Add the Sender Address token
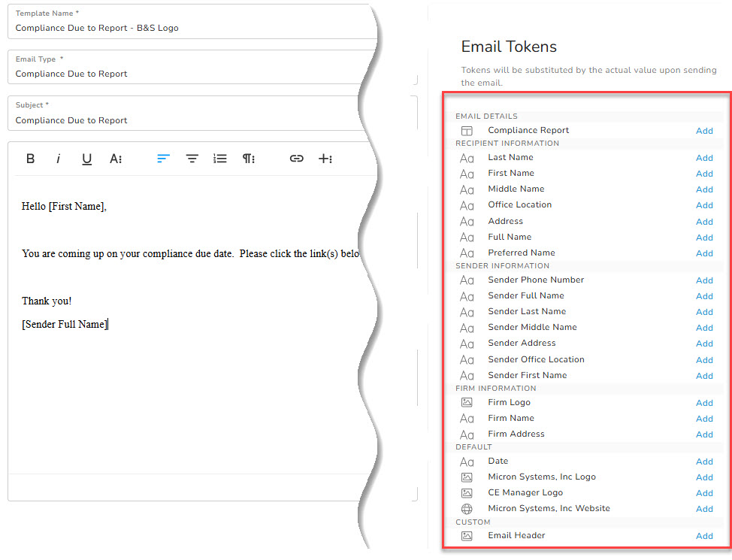Viewport: 732px width, 560px height. point(704,344)
